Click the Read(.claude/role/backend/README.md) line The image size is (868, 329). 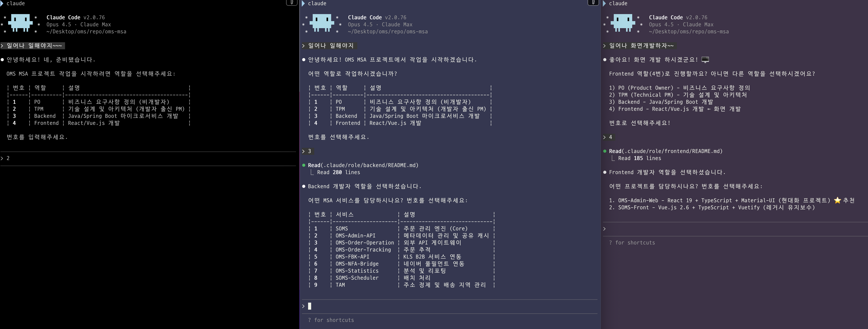363,165
